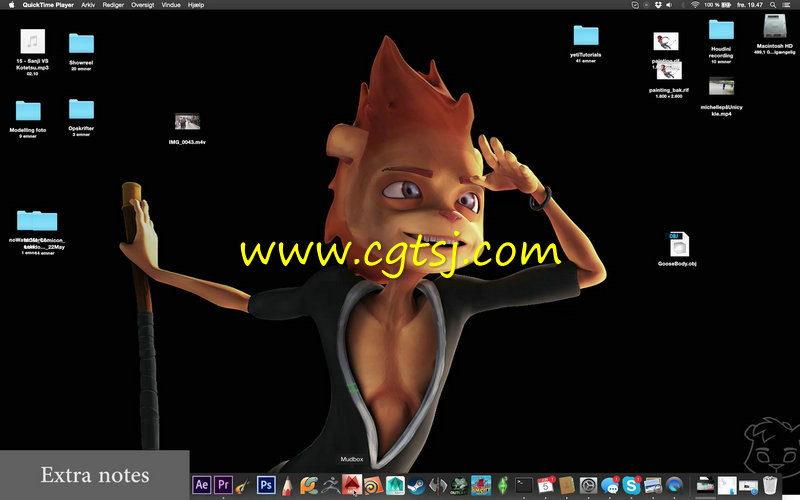Launch Houdini from the dock
800x500 pixels.
[x=373, y=485]
